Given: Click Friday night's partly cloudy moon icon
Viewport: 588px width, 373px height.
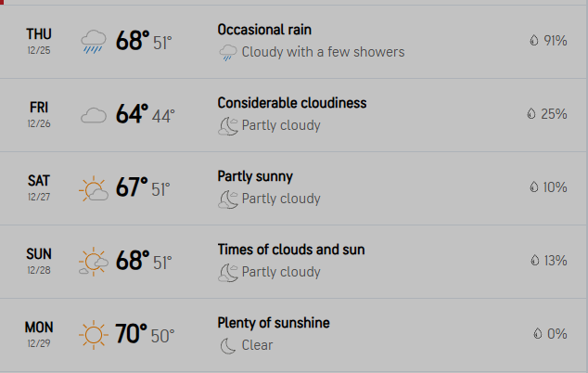Looking at the screenshot, I should coord(227,126).
